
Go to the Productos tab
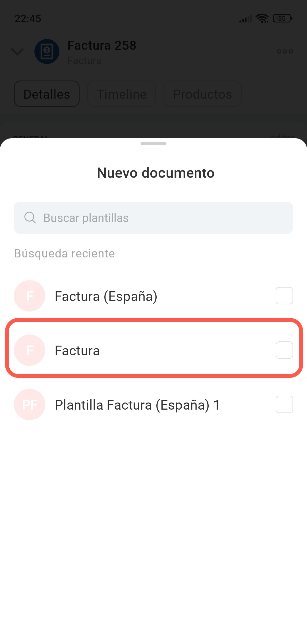(x=202, y=94)
